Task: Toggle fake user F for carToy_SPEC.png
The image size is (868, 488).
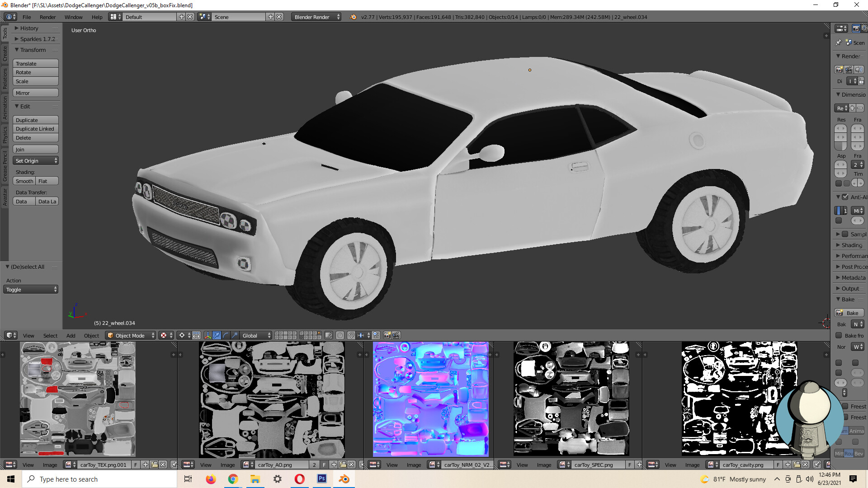Action: pos(630,465)
